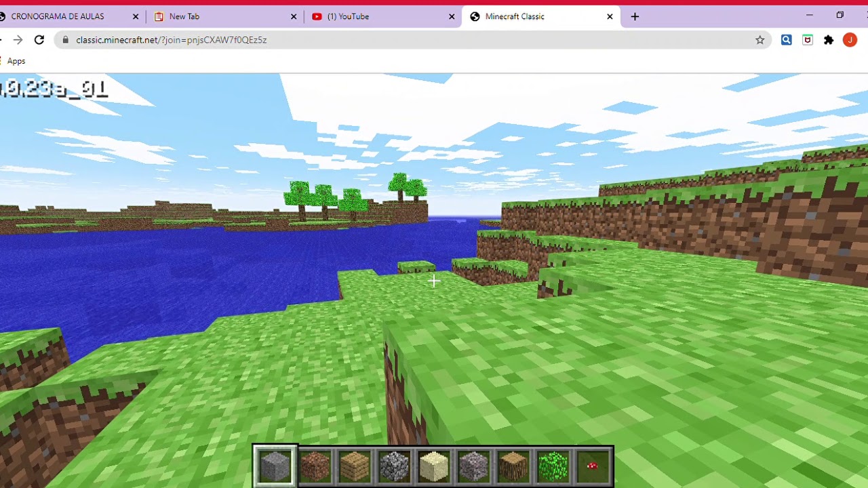The height and width of the screenshot is (488, 868).
Task: Select the sand block in hotbar
Action: tap(433, 466)
